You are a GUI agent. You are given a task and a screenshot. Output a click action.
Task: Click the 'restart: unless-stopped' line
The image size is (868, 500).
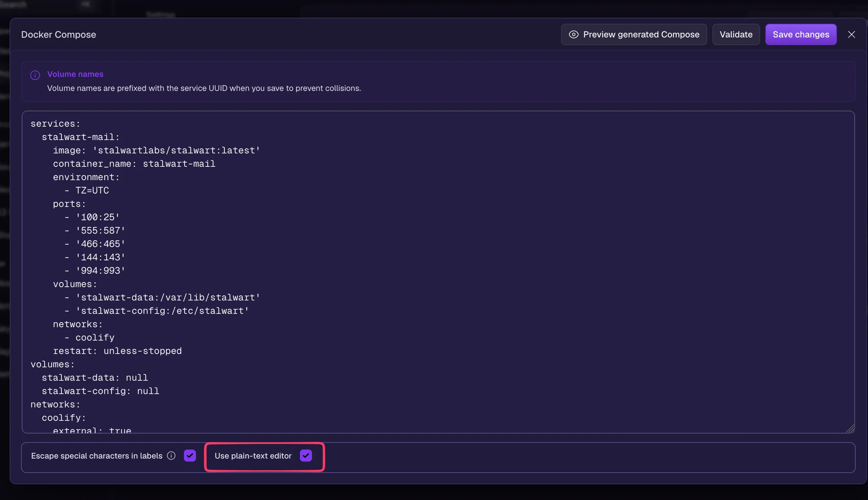click(117, 351)
